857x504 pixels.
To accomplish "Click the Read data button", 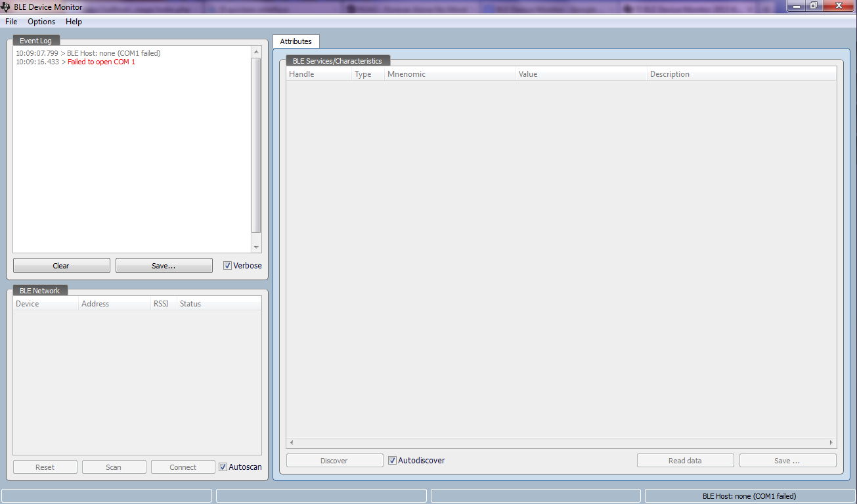I will coord(685,460).
